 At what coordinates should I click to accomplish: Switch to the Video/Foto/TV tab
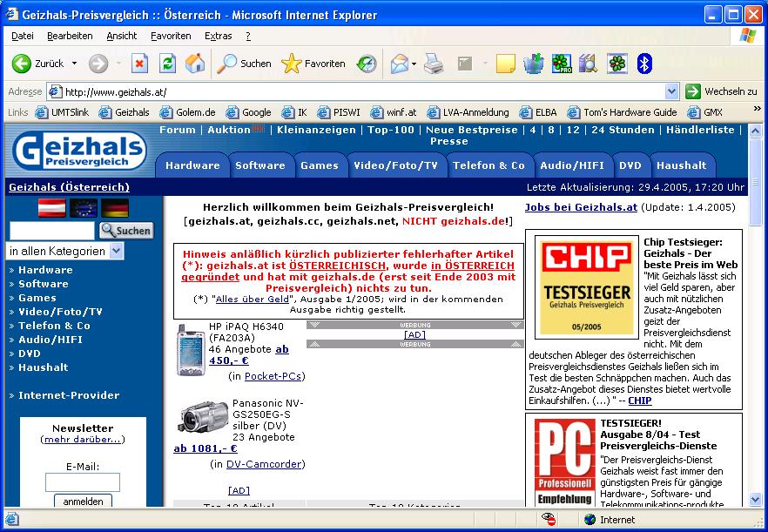tap(395, 165)
